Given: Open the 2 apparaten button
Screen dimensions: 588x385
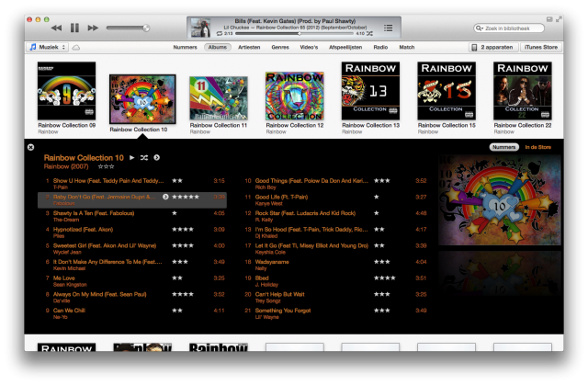Looking at the screenshot, I should coord(493,47).
